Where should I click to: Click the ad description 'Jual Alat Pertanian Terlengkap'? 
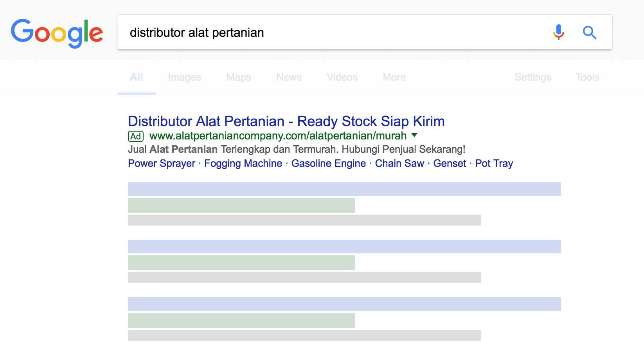point(297,150)
